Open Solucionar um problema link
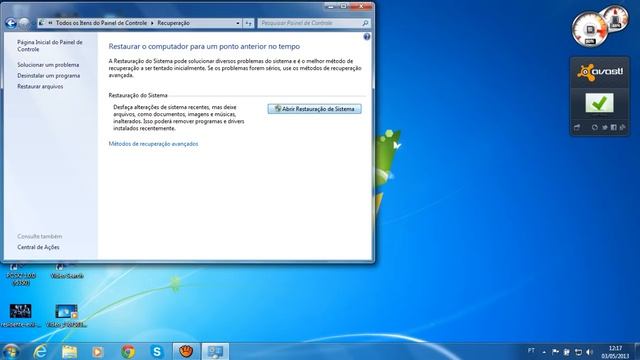 click(48, 65)
